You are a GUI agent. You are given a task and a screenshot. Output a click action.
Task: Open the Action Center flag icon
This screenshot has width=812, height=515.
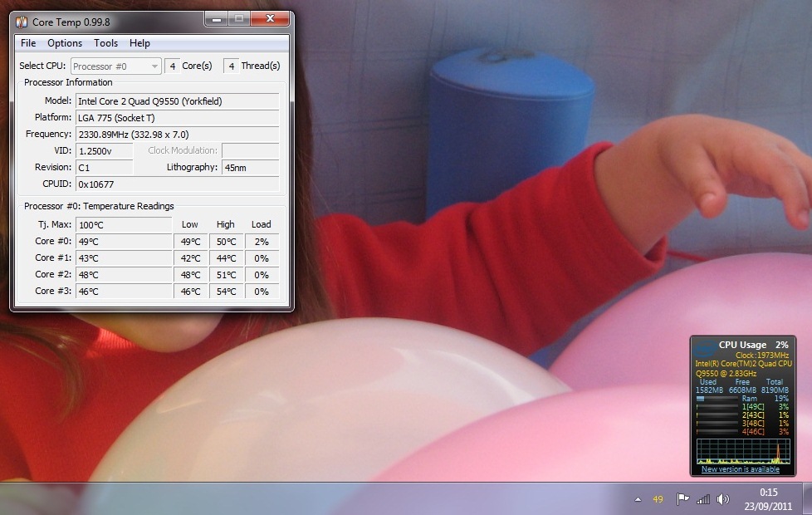coord(683,499)
